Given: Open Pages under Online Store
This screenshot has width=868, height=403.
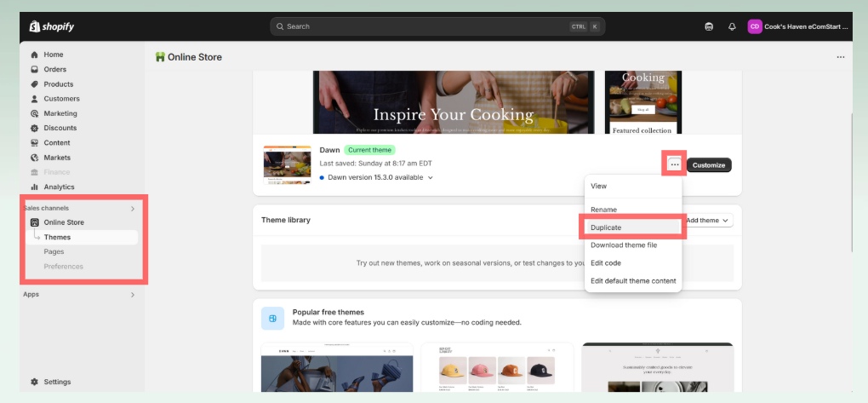Looking at the screenshot, I should (x=54, y=251).
